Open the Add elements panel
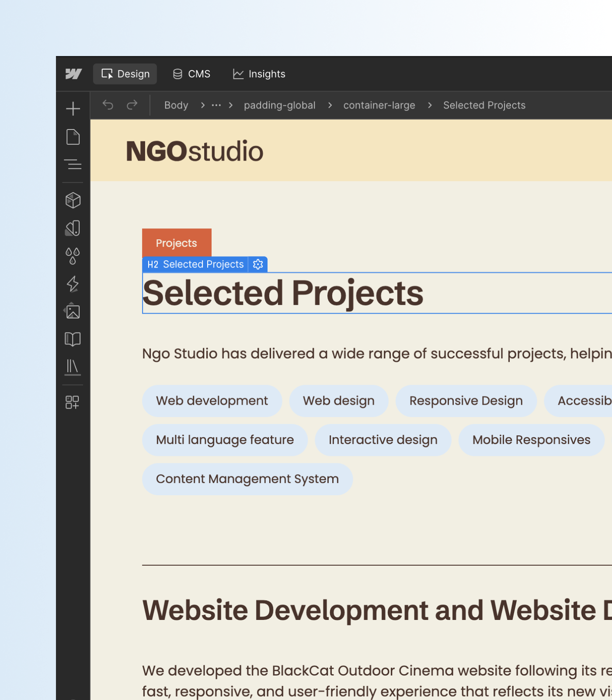Screen dimensions: 612x700 (x=73, y=108)
